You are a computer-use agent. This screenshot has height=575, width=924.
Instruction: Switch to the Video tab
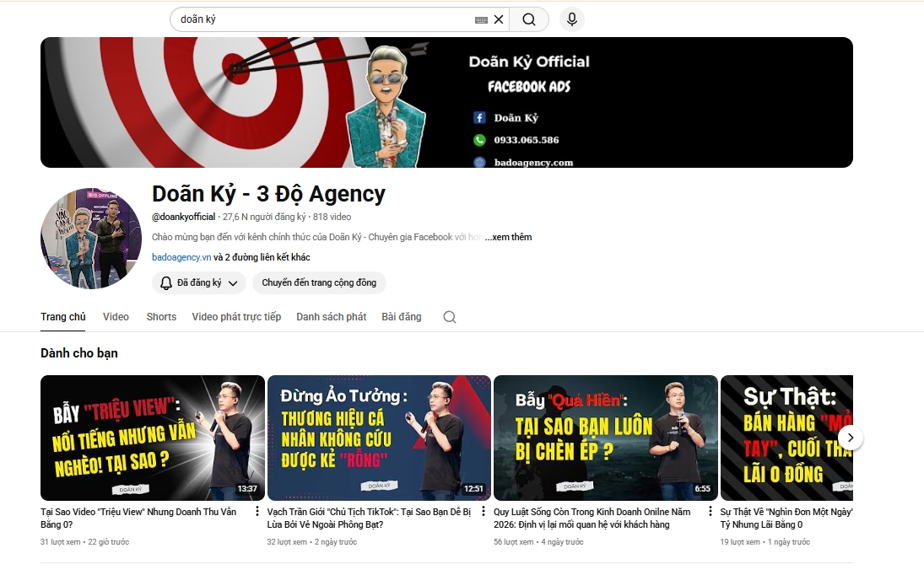coord(116,317)
